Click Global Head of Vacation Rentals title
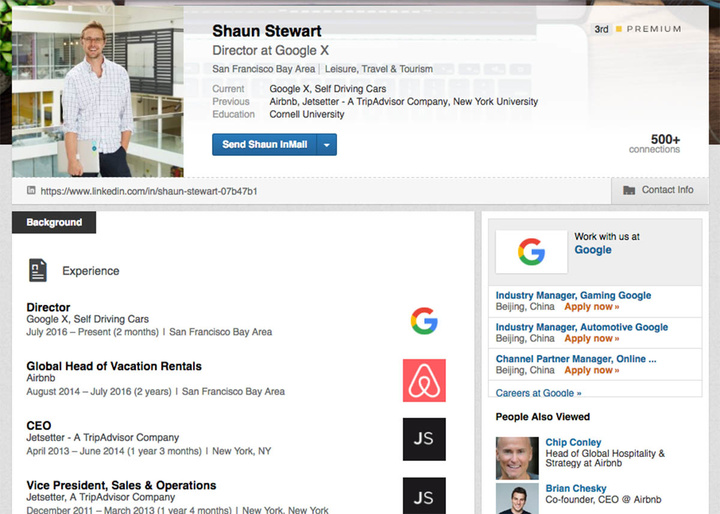720x514 pixels. pos(114,366)
